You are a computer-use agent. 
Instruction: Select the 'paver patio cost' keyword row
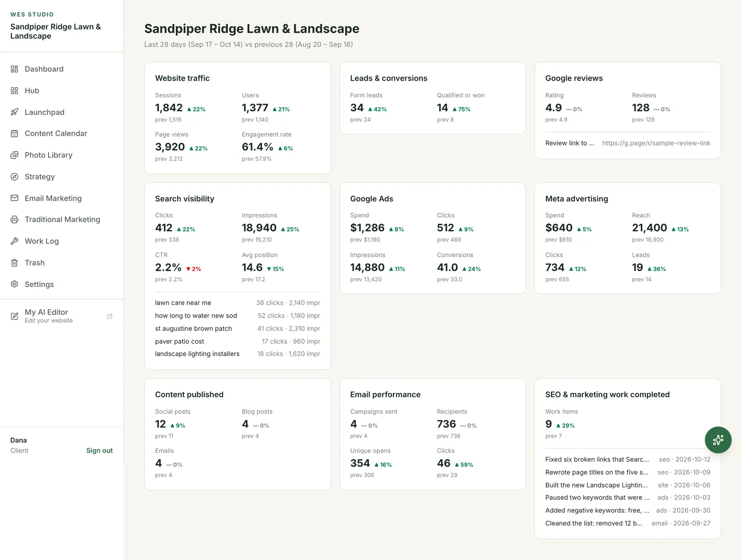237,341
